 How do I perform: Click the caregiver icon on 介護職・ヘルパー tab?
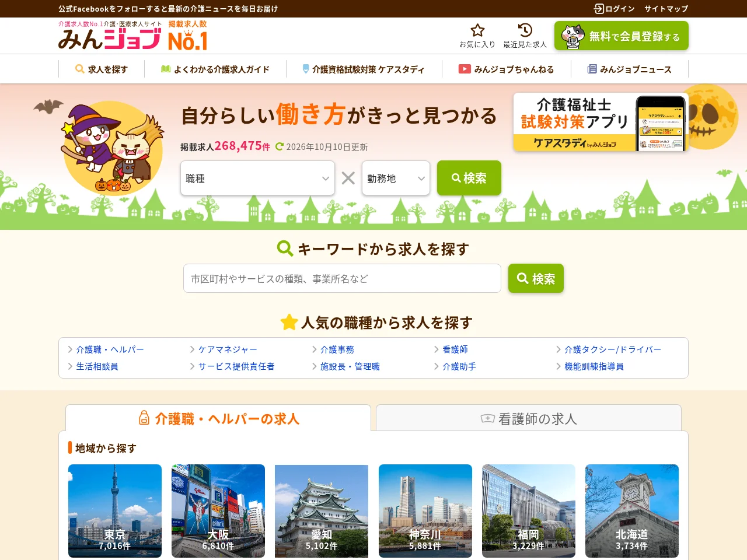(144, 418)
